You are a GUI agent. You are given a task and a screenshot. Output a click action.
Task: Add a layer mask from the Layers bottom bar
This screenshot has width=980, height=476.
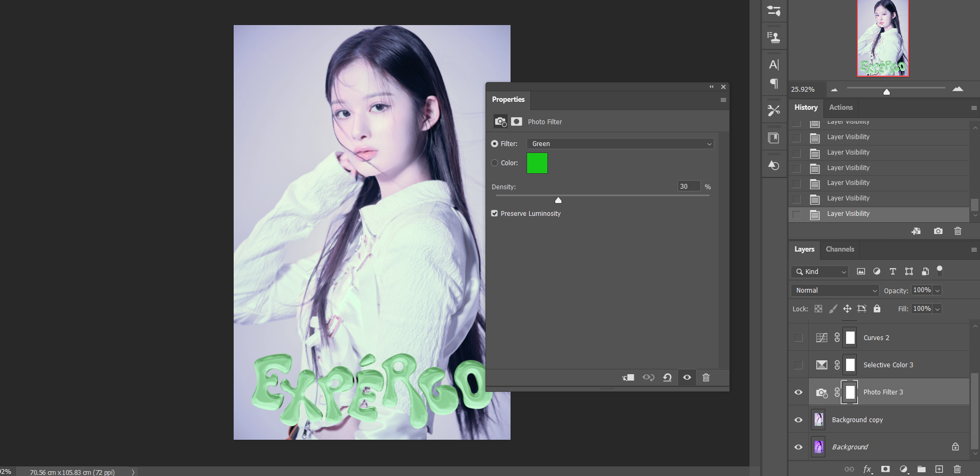tap(886, 469)
